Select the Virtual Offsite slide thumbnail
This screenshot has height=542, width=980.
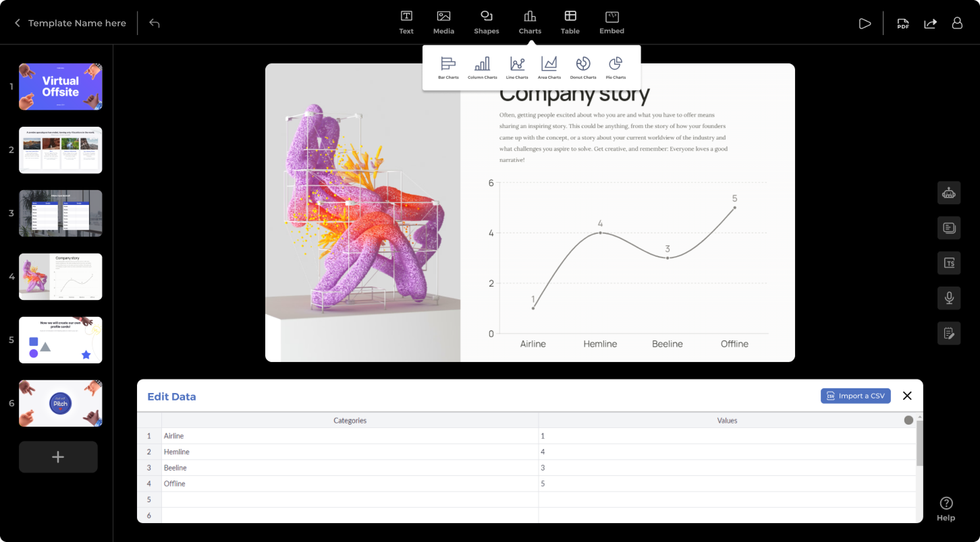coord(60,87)
